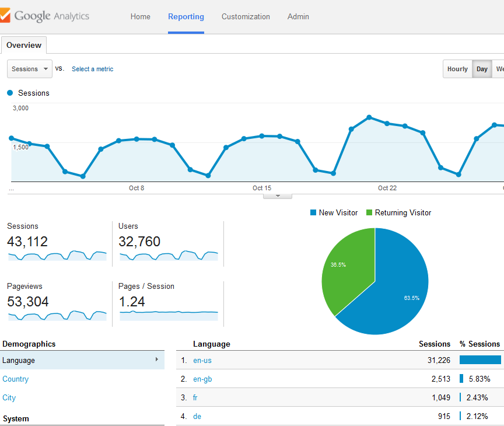Viewport: 504px width, 426px height.
Task: Open the en-gb language report
Action: 202,379
